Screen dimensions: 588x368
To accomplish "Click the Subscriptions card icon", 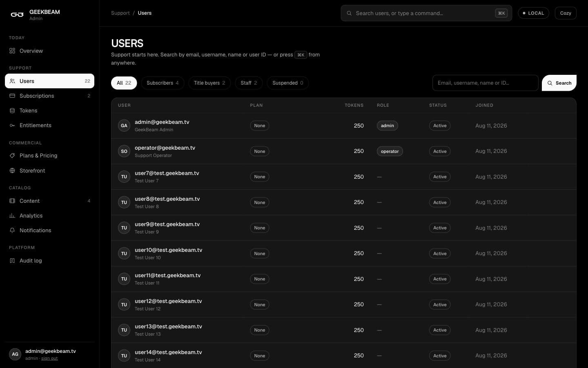I will pos(12,96).
